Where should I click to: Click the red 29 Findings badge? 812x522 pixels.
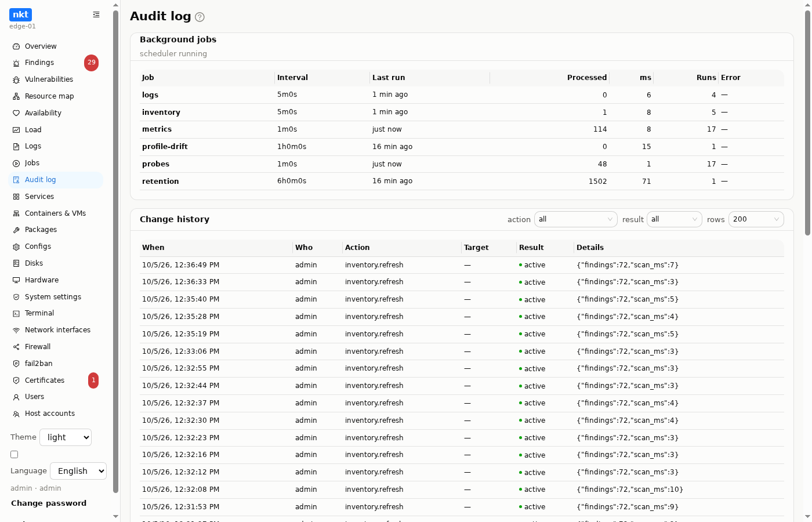pos(91,63)
